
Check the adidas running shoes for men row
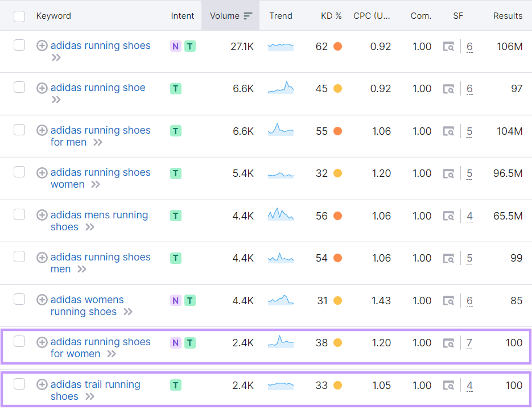point(19,130)
